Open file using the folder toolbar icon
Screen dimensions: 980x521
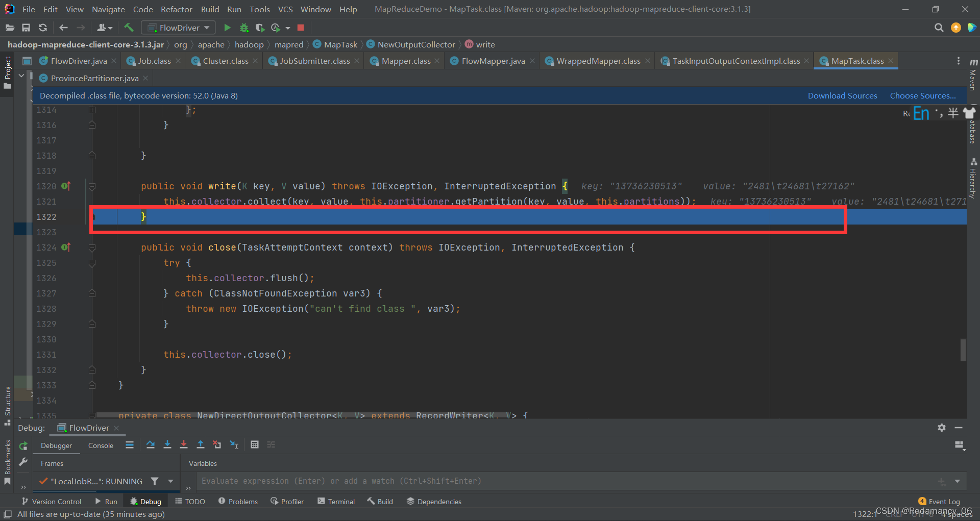click(10, 28)
